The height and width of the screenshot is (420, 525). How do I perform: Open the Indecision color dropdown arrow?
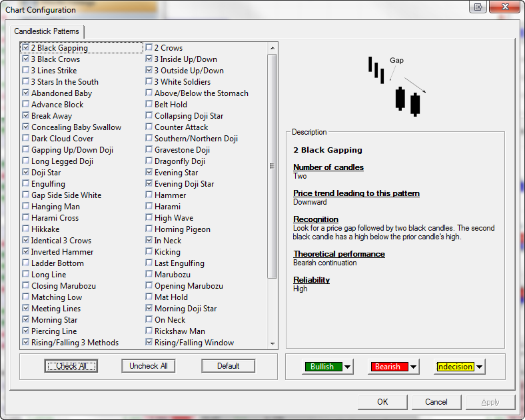tap(480, 367)
